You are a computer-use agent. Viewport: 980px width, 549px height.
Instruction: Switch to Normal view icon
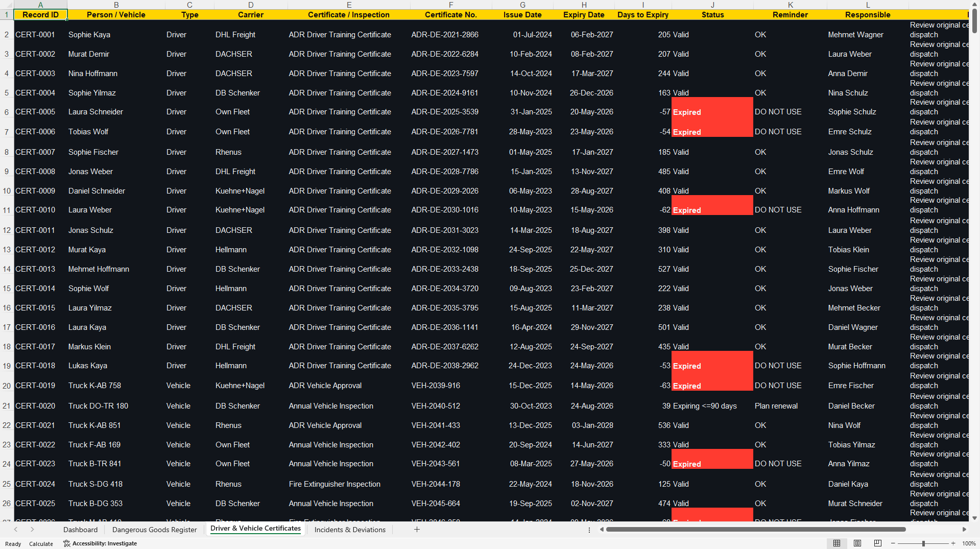tap(836, 543)
